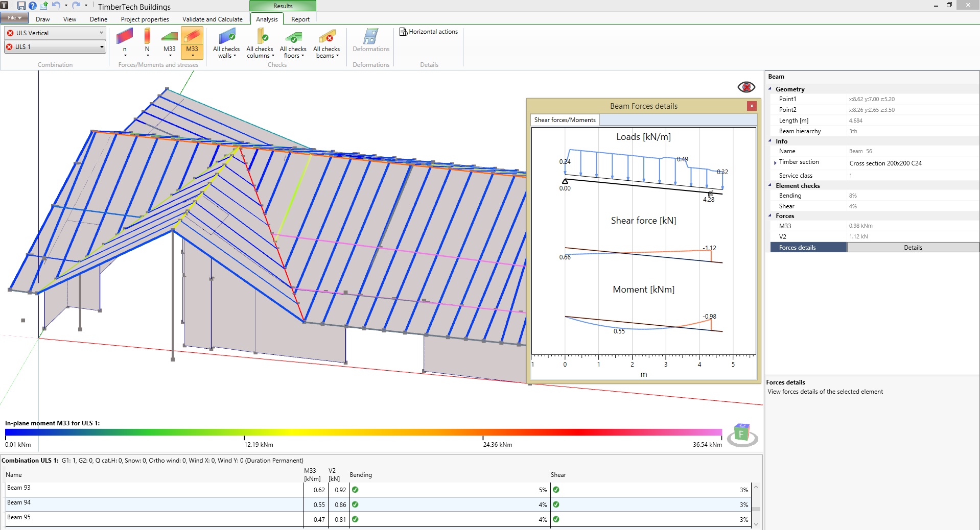Close the Beam Forces details window
Image resolution: width=980 pixels, height=530 pixels.
(x=752, y=106)
